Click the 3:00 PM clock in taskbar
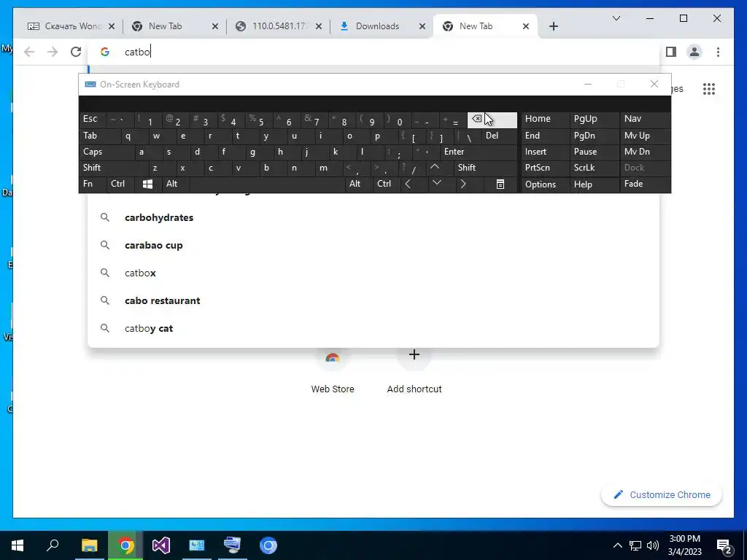Viewport: 747px width, 560px height. point(684,545)
